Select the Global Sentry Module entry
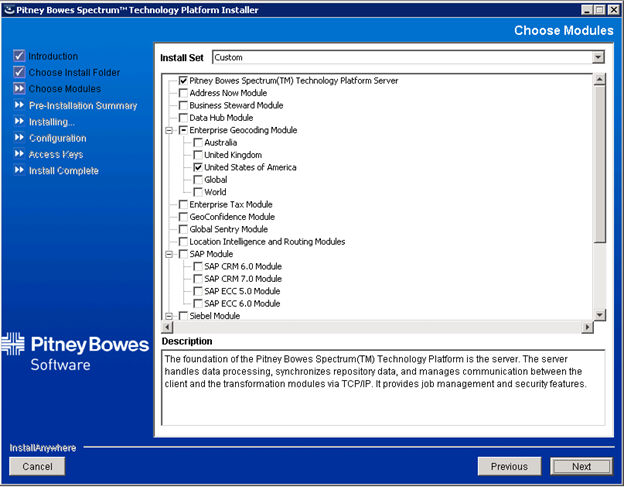This screenshot has height=487, width=624. (228, 229)
